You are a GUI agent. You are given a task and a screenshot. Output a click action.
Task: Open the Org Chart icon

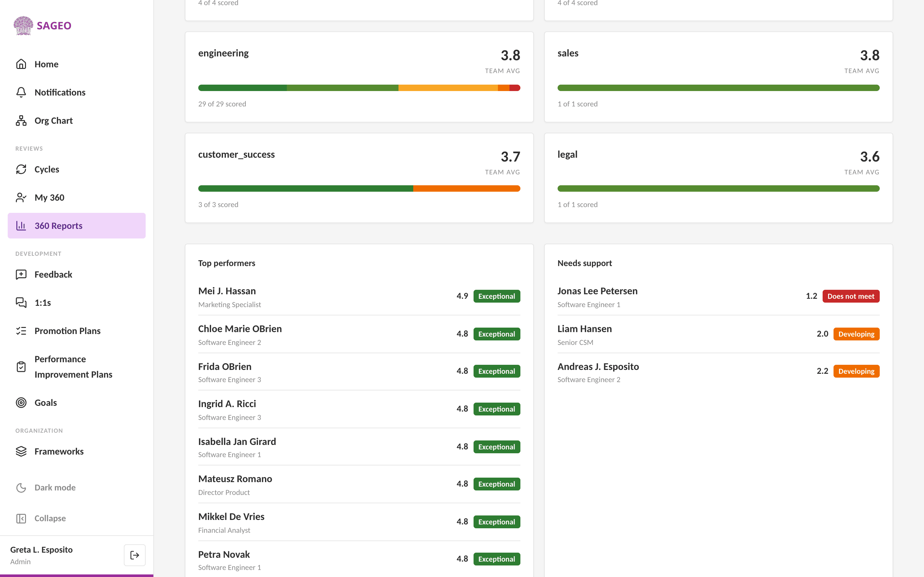[21, 121]
